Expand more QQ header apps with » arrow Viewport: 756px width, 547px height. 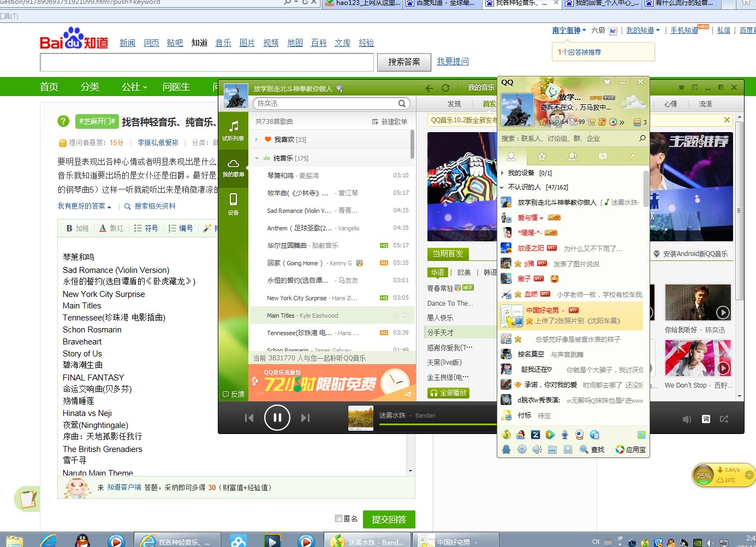point(622,122)
